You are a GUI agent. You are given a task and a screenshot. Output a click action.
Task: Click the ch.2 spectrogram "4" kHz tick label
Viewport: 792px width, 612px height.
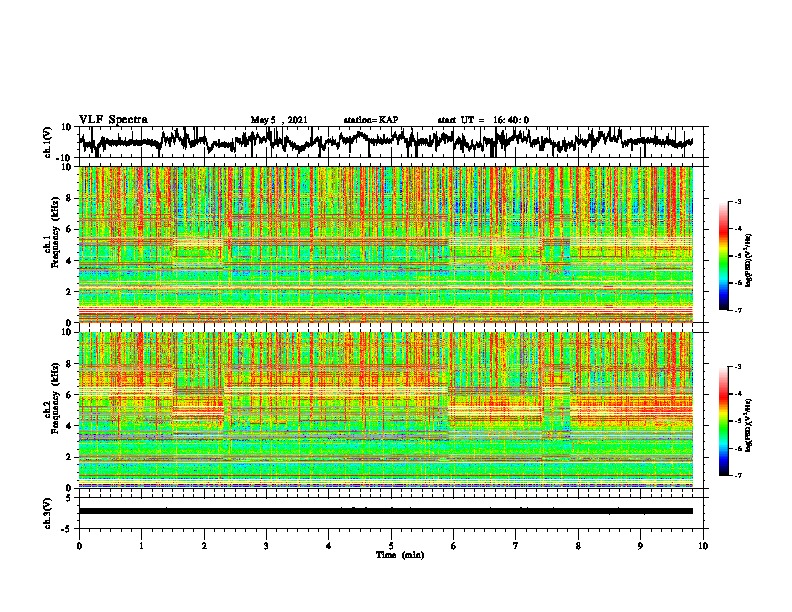point(70,426)
